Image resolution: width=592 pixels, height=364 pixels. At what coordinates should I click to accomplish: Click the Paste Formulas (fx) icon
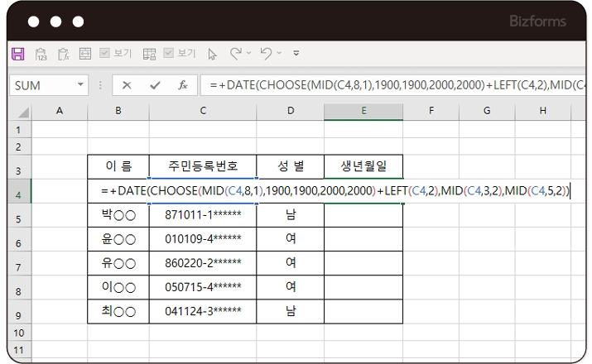(63, 54)
